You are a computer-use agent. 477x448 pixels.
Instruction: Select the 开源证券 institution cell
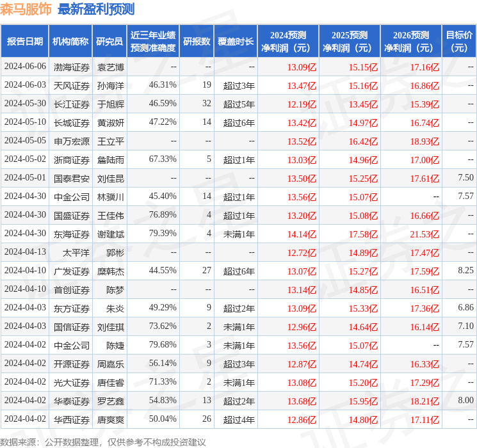click(72, 364)
